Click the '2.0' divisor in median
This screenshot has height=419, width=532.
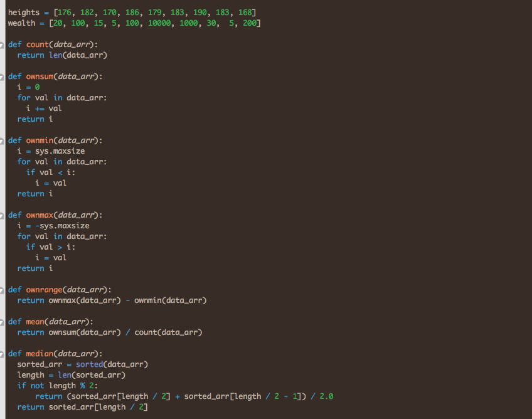click(x=326, y=396)
